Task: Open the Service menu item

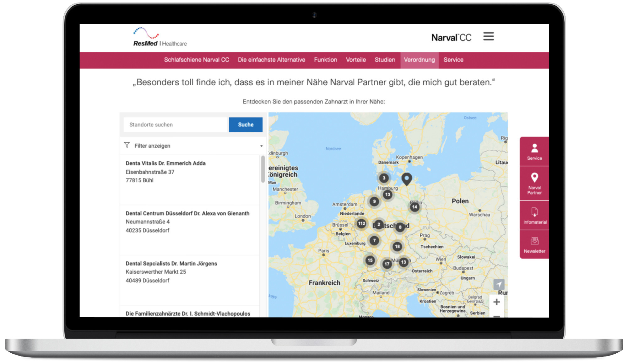Action: pos(453,60)
